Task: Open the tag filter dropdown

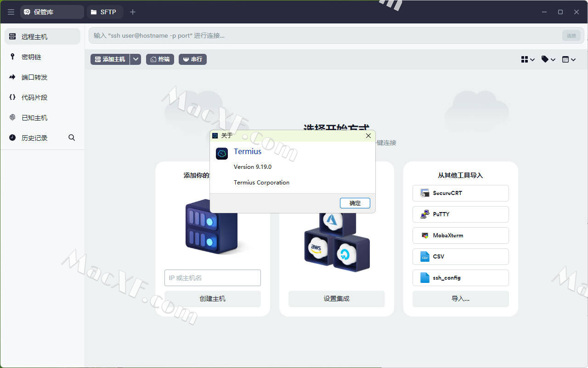Action: [548, 59]
